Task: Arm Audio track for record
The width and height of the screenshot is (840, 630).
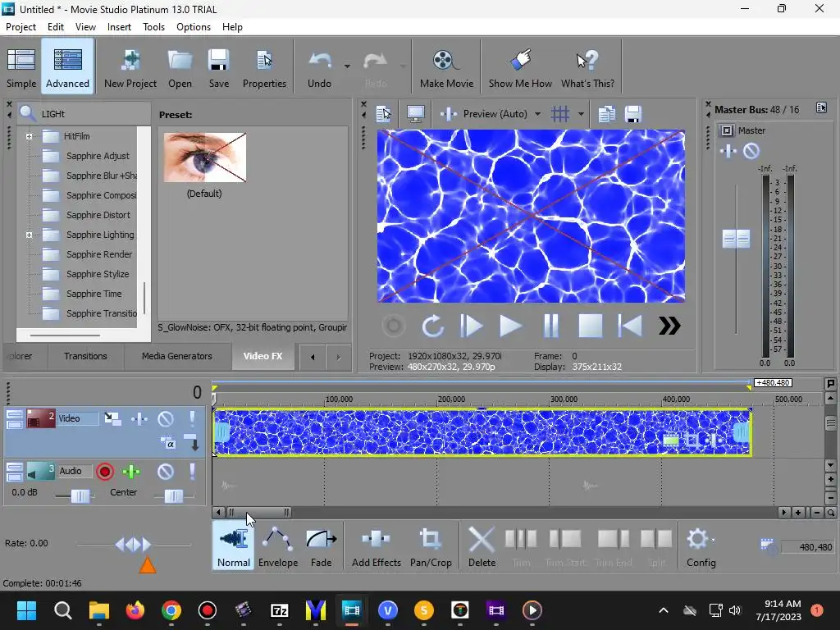Action: 105,472
